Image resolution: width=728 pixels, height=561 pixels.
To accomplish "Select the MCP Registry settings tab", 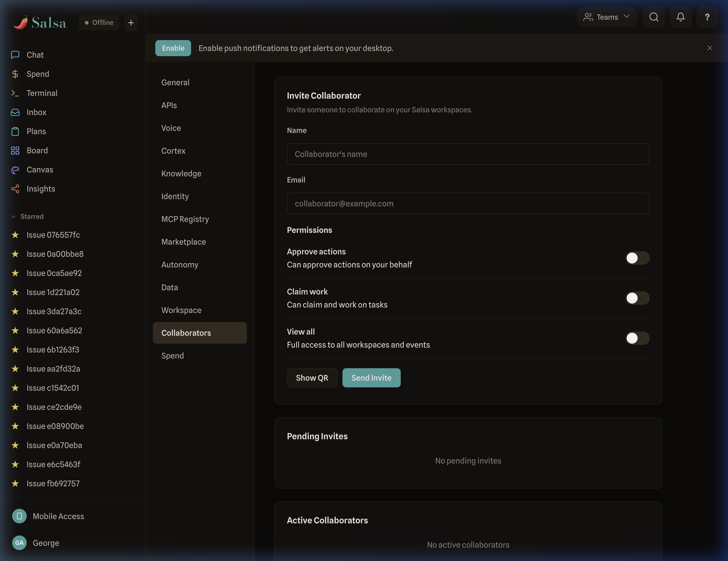I will (185, 219).
